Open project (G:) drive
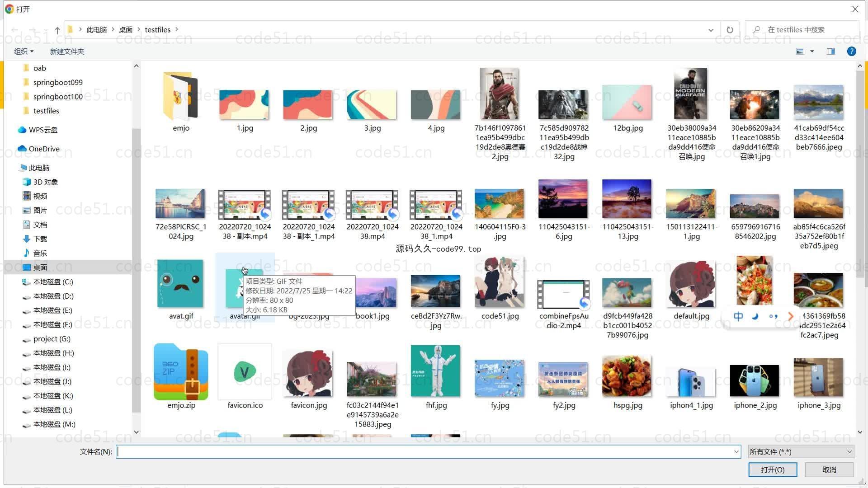Viewport: 868px width, 488px height. (x=52, y=339)
